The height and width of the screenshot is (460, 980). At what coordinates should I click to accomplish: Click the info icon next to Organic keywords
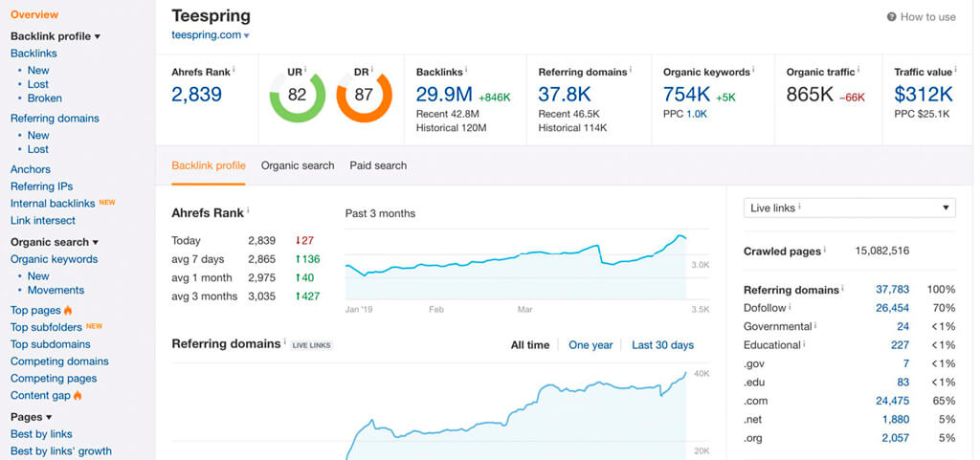coord(753,70)
